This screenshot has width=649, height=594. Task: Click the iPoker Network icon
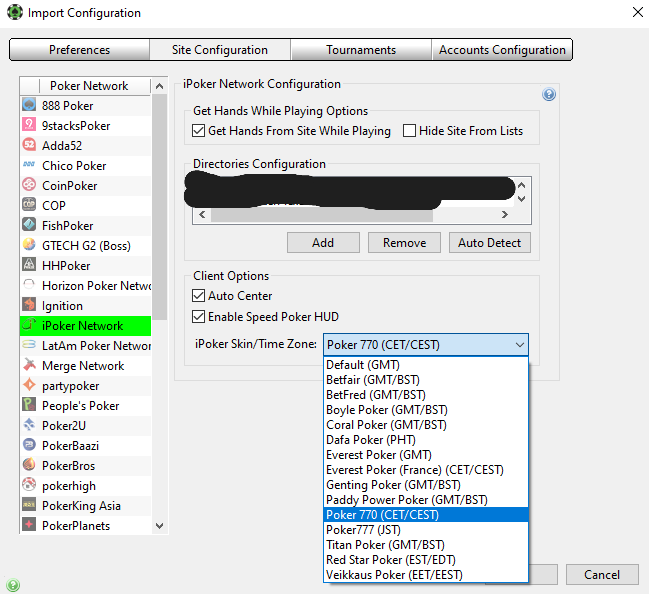click(x=29, y=325)
